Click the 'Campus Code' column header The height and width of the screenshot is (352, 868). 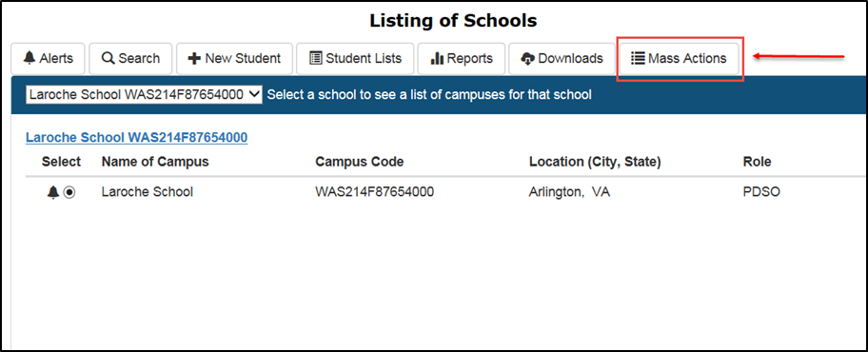(359, 162)
